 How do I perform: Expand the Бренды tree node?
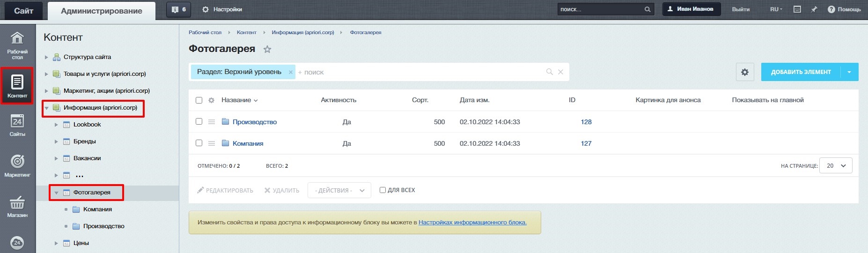pyautogui.click(x=56, y=141)
